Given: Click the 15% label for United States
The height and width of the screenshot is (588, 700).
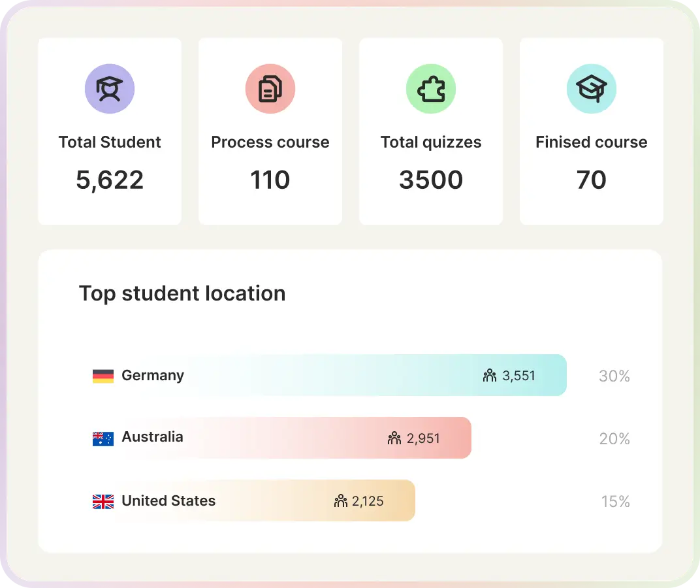Looking at the screenshot, I should [615, 502].
